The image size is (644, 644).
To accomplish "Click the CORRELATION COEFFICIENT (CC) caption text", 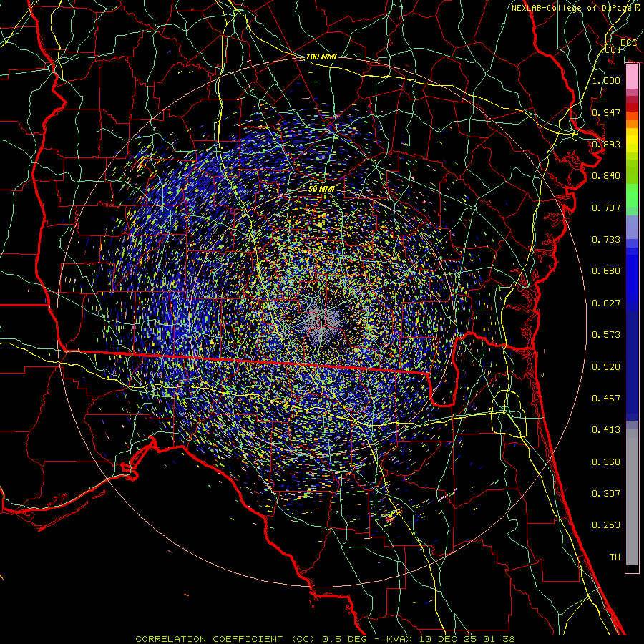I will (x=225, y=639).
